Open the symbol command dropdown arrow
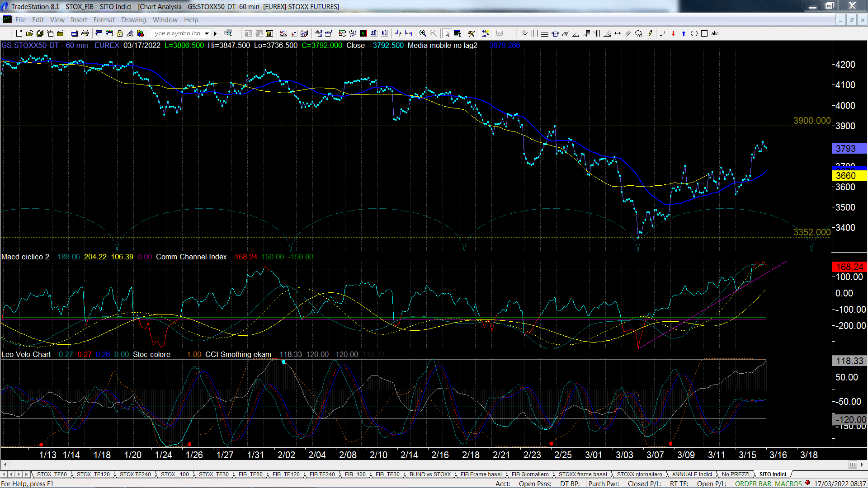This screenshot has width=868, height=488. tap(207, 33)
